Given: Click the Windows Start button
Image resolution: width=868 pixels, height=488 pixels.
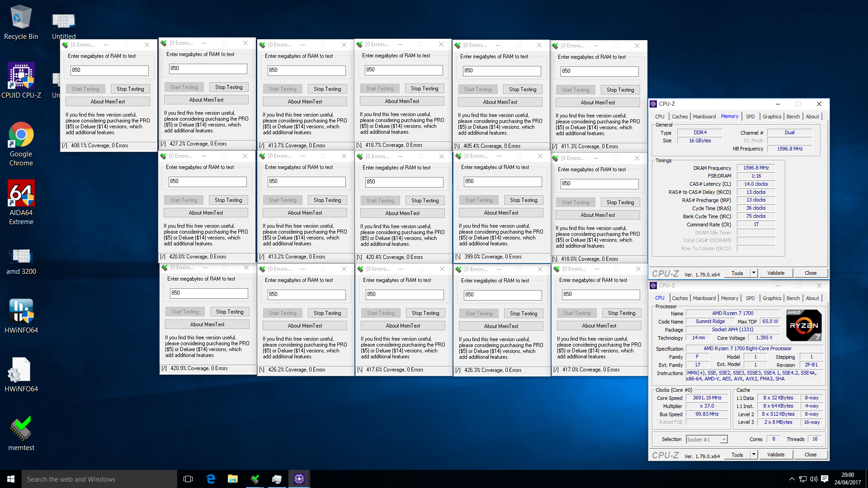Looking at the screenshot, I should pos(11,479).
